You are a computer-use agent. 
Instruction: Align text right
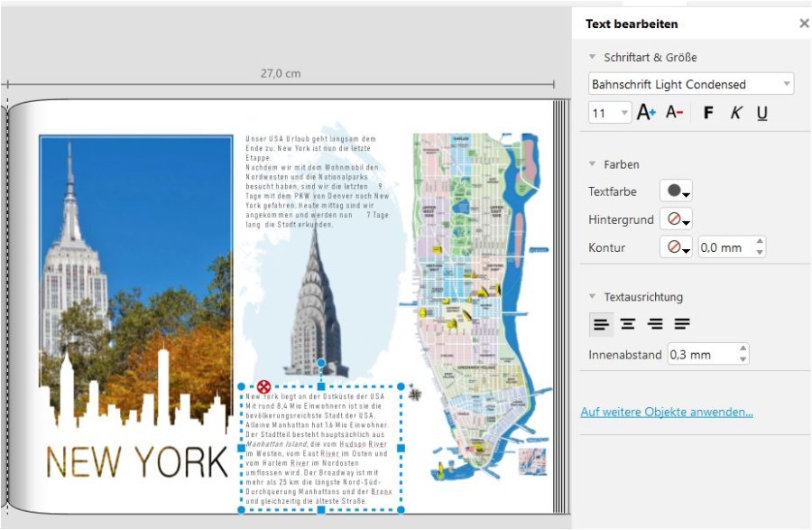point(655,324)
